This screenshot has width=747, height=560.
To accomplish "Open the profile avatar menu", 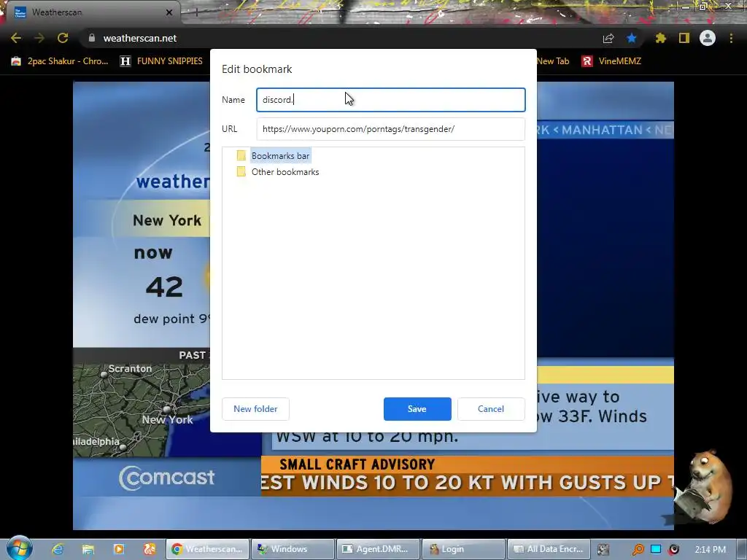I will coord(708,38).
